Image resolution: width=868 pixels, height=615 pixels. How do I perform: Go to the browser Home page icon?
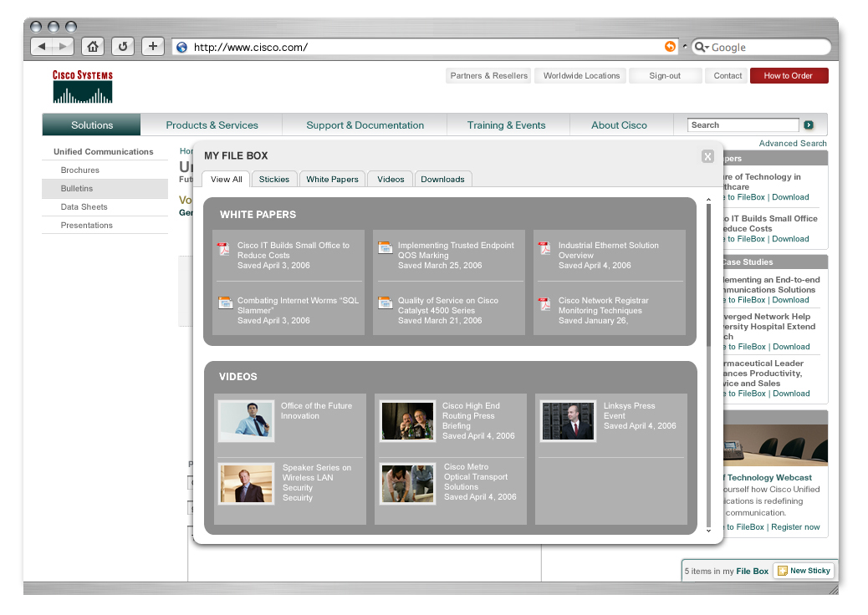click(93, 47)
